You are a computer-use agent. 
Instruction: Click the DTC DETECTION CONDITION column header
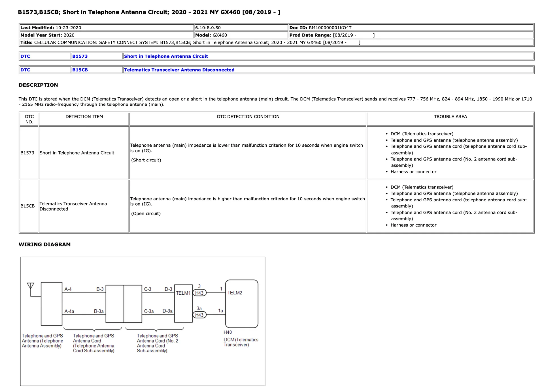click(248, 117)
